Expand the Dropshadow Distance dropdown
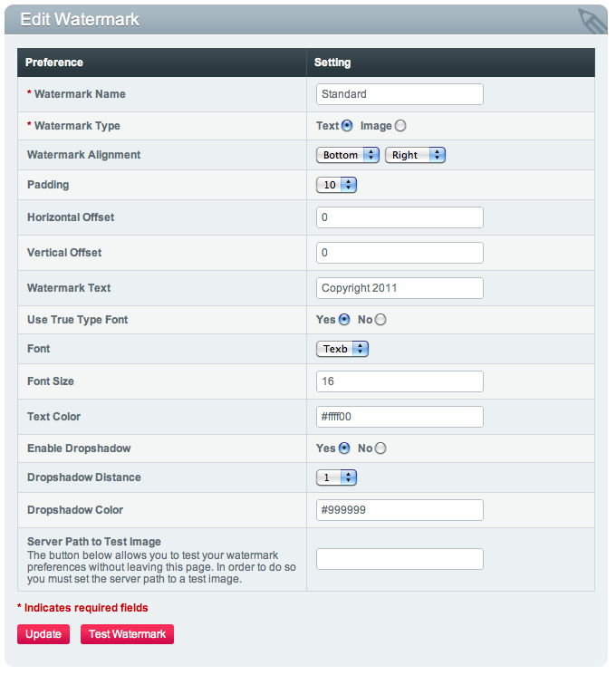Image resolution: width=616 pixels, height=675 pixels. coord(336,477)
